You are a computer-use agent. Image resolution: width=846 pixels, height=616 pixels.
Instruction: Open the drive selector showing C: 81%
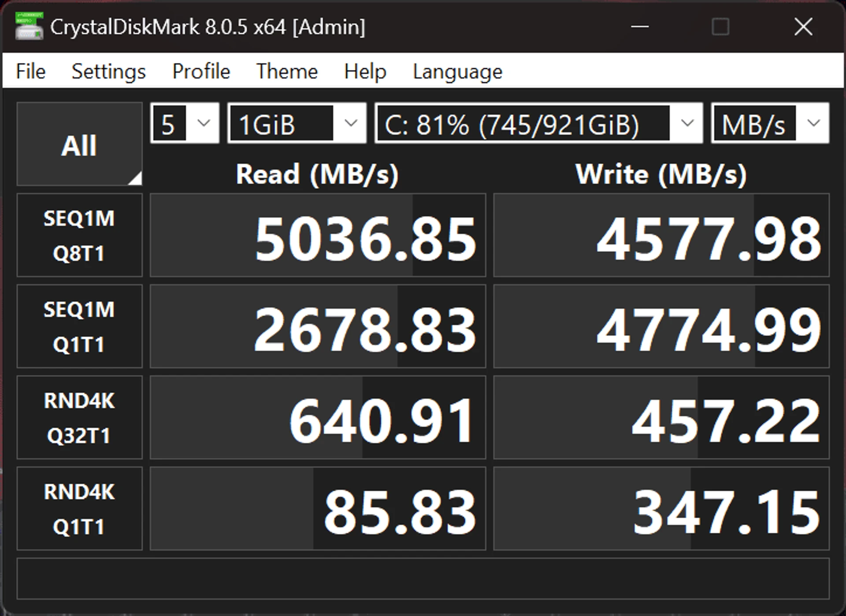click(538, 123)
